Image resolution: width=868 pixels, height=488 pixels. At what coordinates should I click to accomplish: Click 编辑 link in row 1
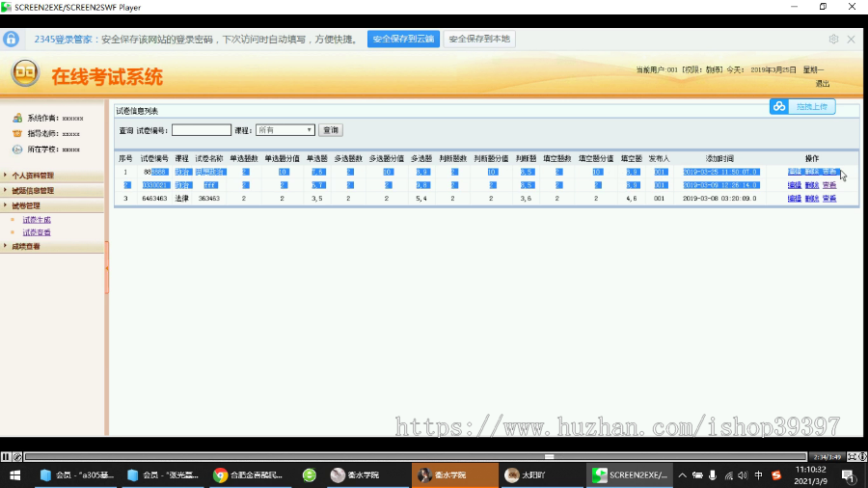(x=795, y=172)
